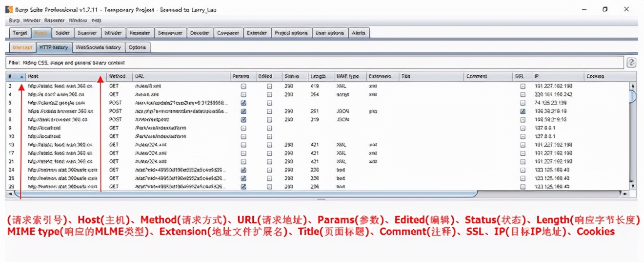Viewport: 644px width, 262px height.
Task: Open the User options tab
Action: point(330,33)
